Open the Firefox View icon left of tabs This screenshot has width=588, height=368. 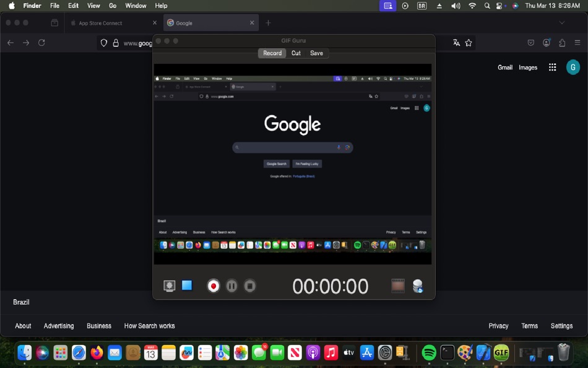coord(54,23)
